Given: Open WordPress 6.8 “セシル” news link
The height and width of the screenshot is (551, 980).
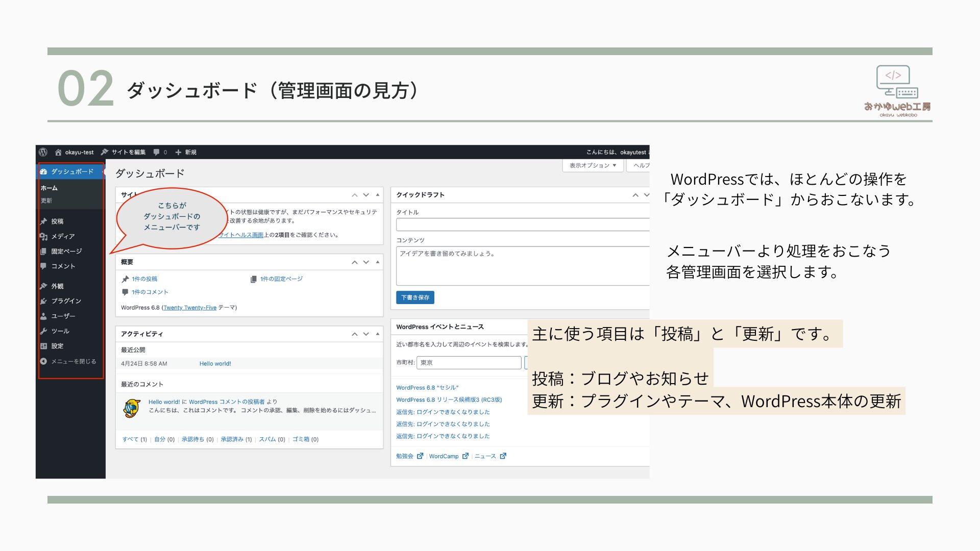Looking at the screenshot, I should pyautogui.click(x=427, y=388).
